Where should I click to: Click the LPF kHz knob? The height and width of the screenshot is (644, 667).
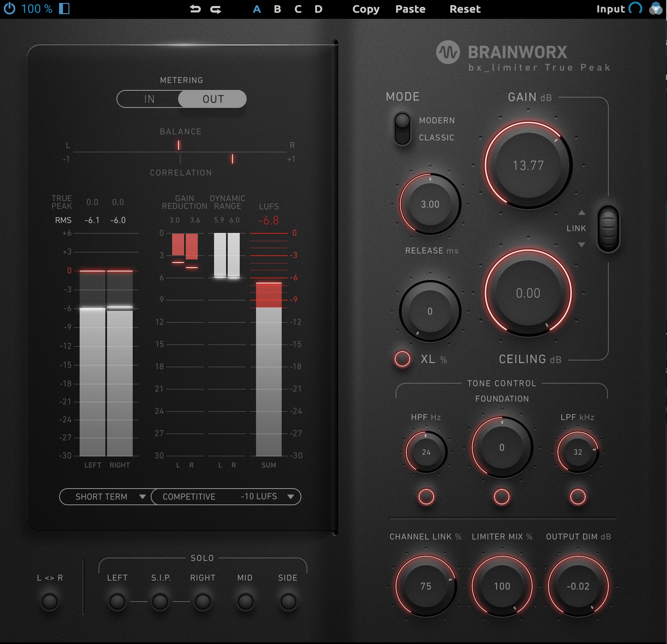[x=578, y=452]
